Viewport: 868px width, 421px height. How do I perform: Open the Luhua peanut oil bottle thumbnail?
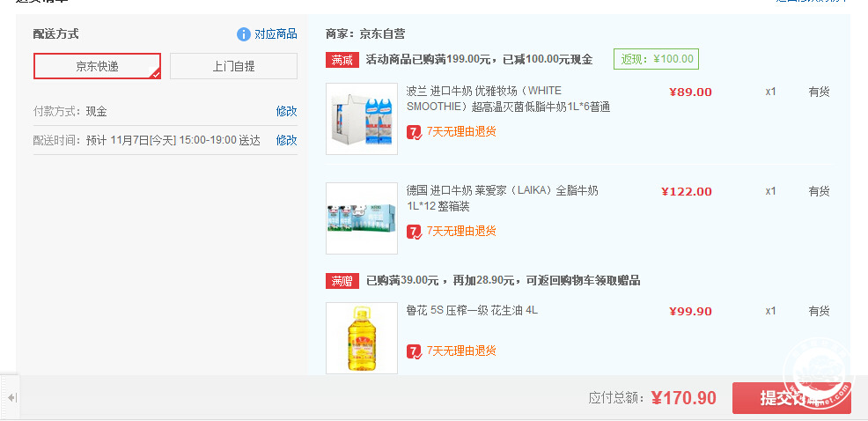click(x=362, y=338)
